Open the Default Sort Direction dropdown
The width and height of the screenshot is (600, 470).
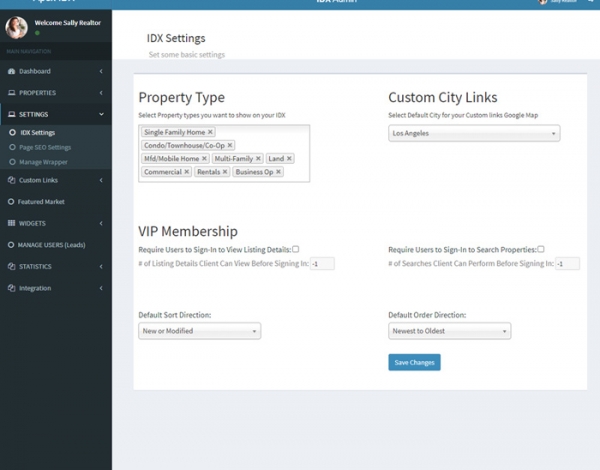[x=199, y=331]
